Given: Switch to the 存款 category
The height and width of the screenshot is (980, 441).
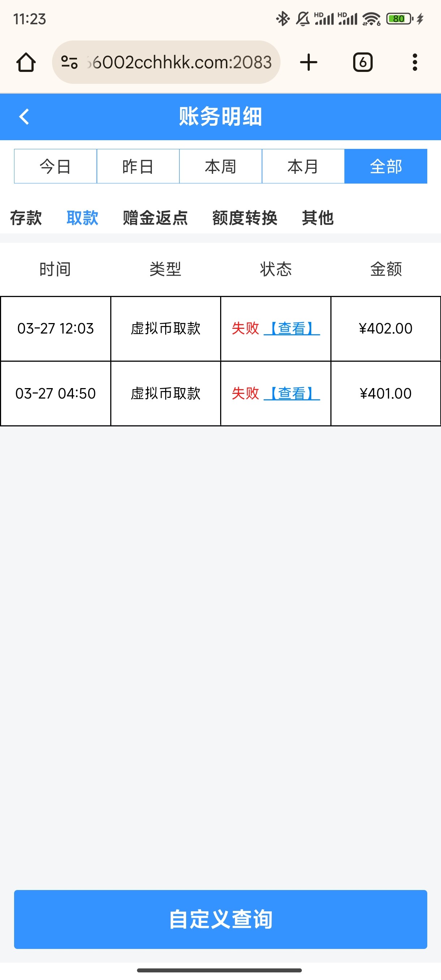Looking at the screenshot, I should (26, 218).
